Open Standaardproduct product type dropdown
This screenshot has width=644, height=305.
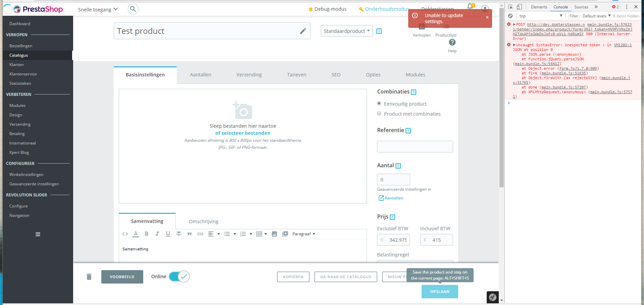346,31
